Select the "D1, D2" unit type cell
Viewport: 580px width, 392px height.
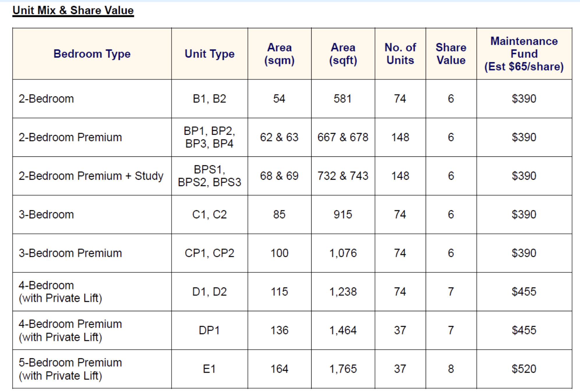tap(209, 292)
